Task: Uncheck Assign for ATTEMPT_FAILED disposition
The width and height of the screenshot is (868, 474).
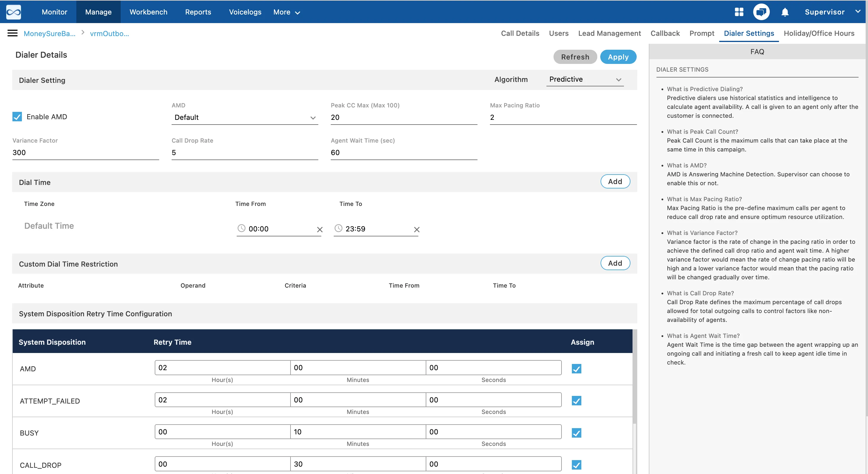Action: pos(577,401)
